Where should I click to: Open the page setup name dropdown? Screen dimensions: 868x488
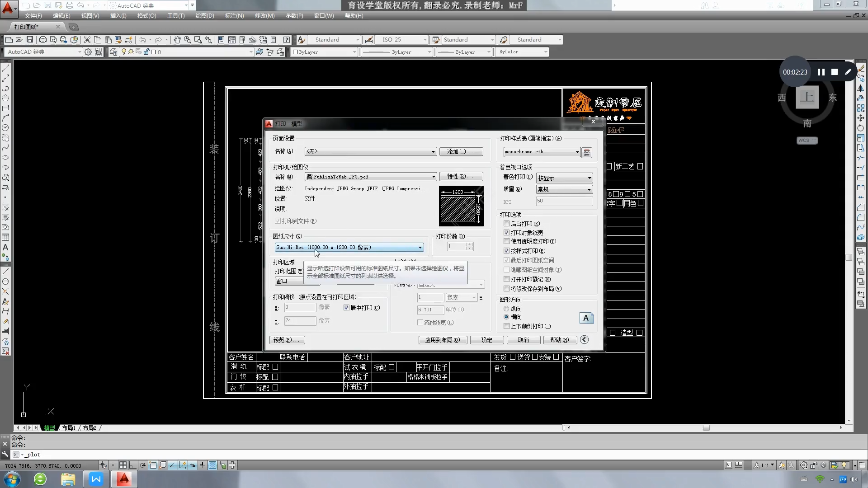coord(371,152)
